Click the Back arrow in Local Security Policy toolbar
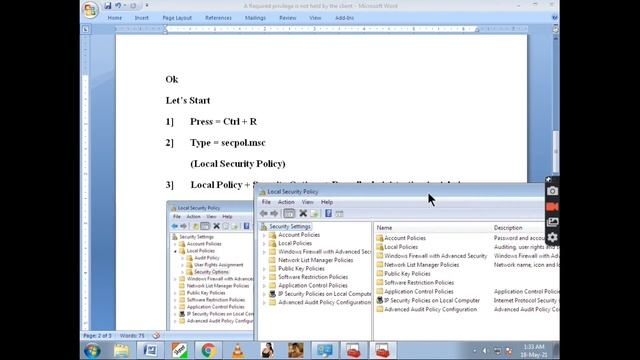Screen dimensions: 640x360 (x=264, y=213)
